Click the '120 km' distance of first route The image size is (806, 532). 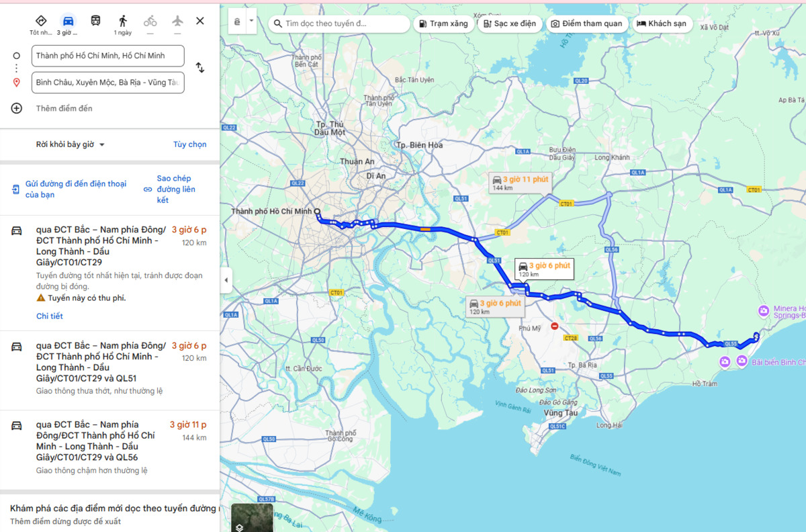[194, 242]
